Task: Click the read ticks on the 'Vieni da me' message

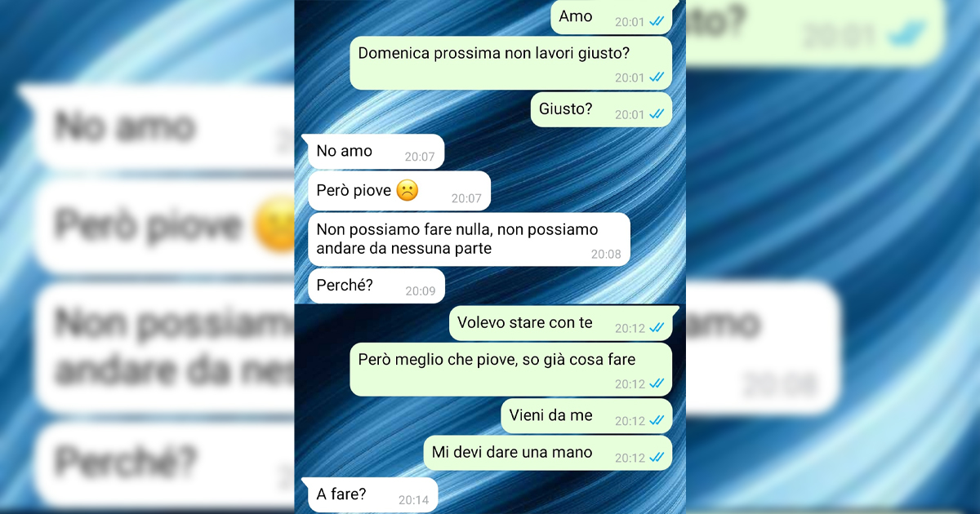Action: pyautogui.click(x=657, y=421)
